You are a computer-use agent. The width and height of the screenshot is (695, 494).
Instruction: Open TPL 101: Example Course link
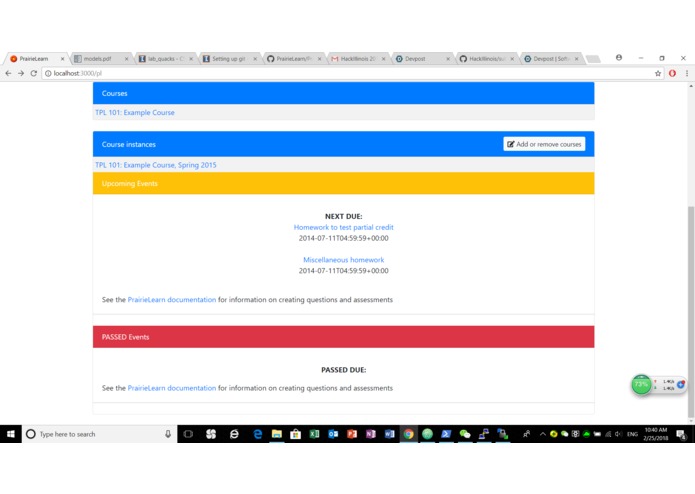[x=135, y=113]
